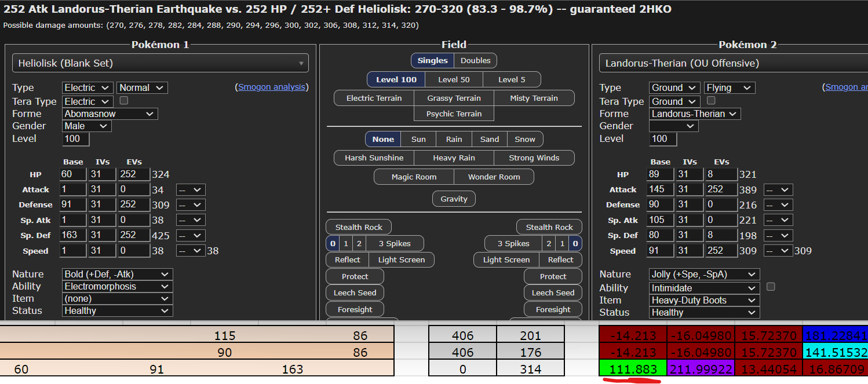The image size is (868, 384).
Task: Toggle the checkbox beside the Intimidate ability
Action: pos(771,287)
